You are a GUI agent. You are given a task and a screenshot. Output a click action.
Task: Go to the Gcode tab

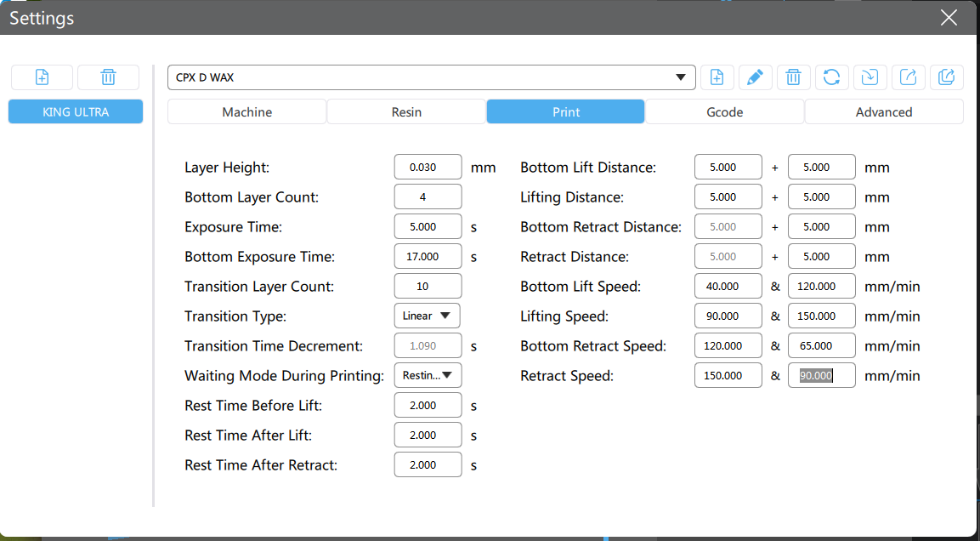click(724, 112)
